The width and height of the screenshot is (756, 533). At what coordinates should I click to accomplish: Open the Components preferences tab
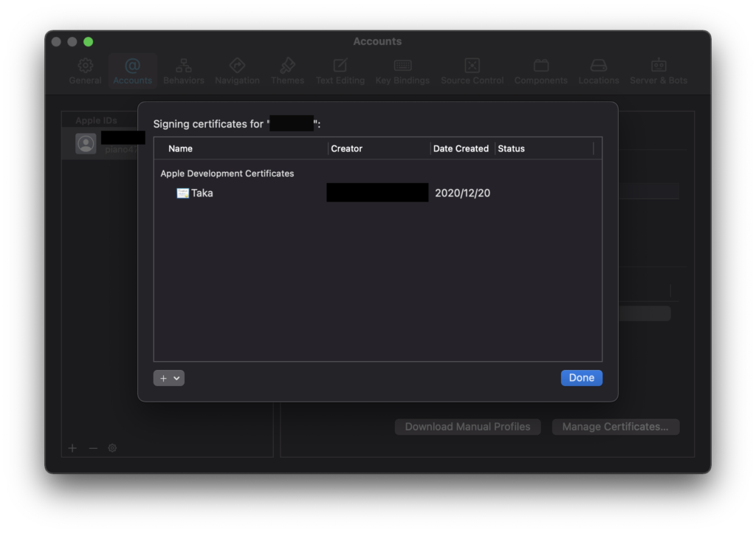pos(541,72)
